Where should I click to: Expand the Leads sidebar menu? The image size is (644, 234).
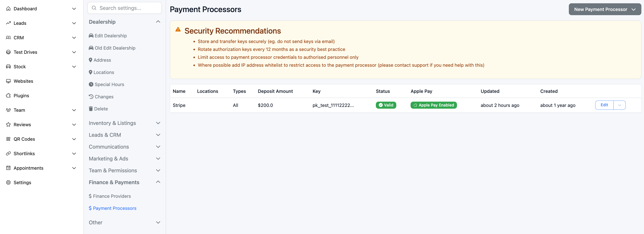point(74,23)
